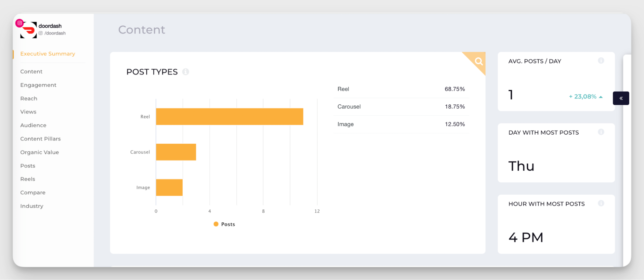
Task: Click info icon on Hour With Most Posts card
Action: (x=601, y=203)
